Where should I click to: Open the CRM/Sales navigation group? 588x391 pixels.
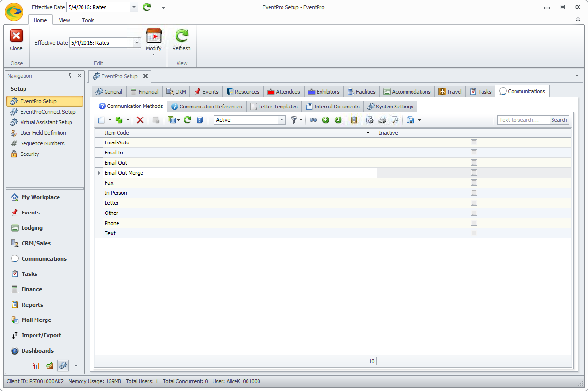(x=45, y=243)
